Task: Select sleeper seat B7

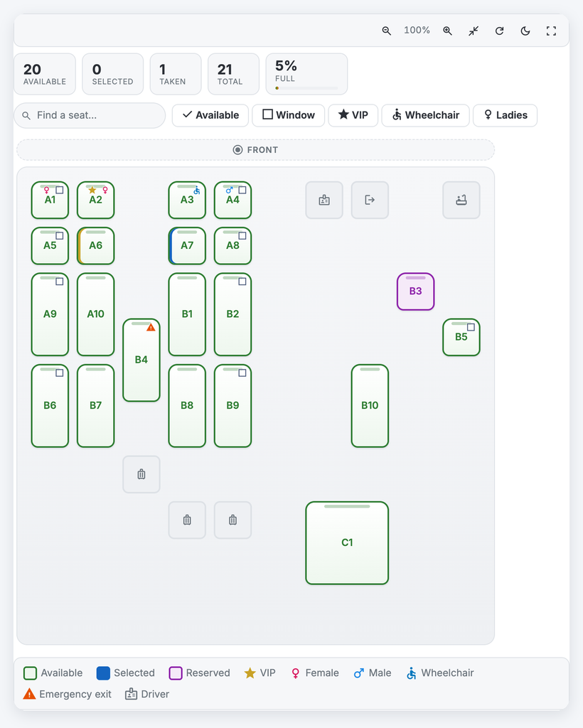Action: [x=95, y=406]
